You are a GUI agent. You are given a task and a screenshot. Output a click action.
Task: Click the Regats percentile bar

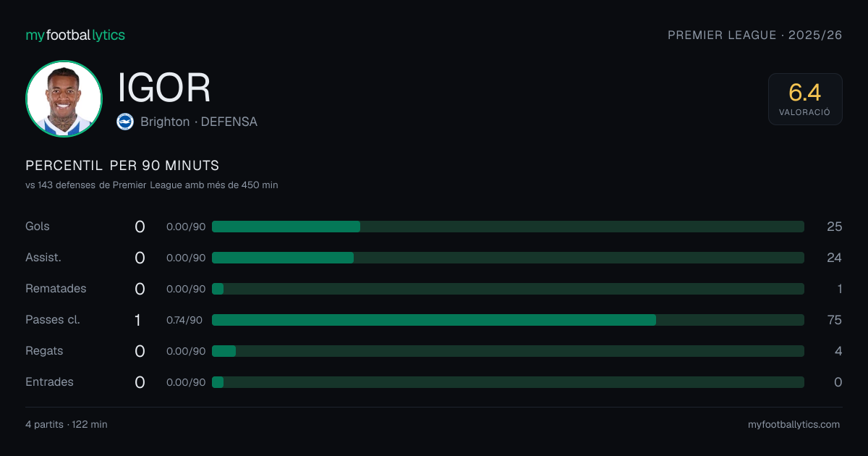[508, 351]
